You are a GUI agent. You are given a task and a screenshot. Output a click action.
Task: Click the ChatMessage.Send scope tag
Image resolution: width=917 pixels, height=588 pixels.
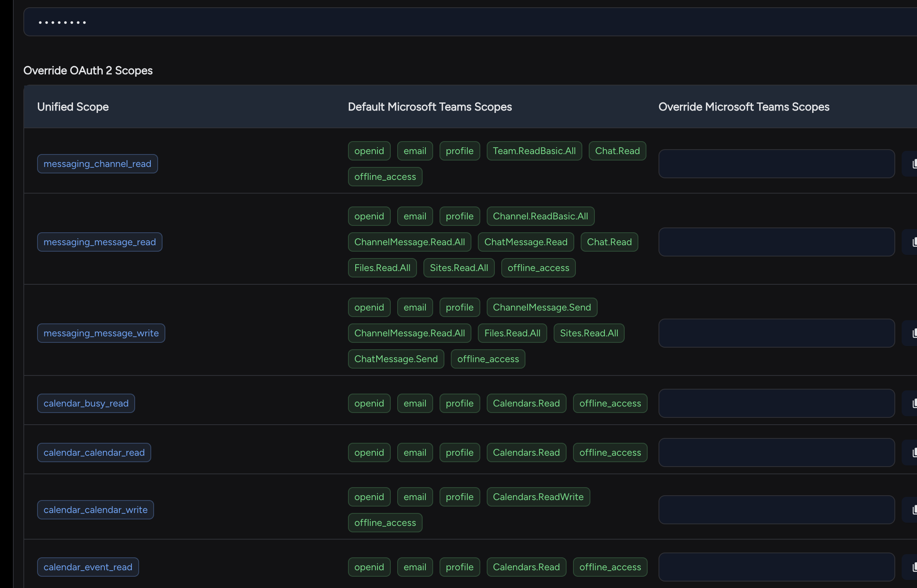coord(396,359)
